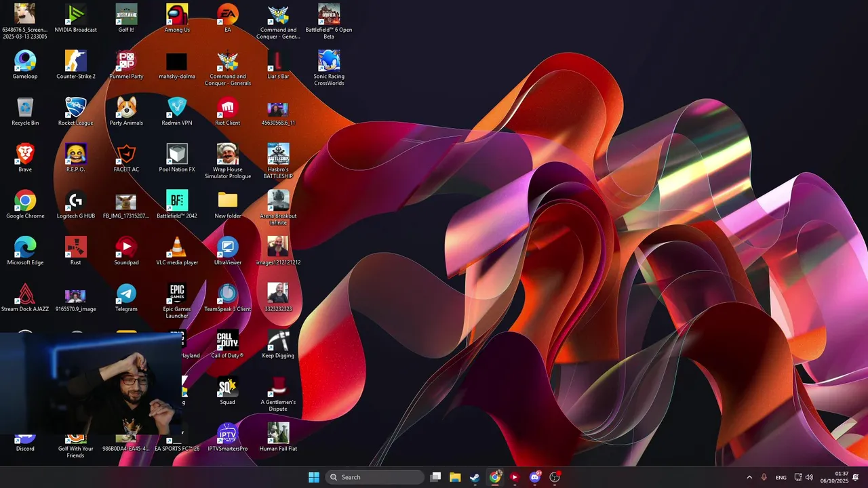Image resolution: width=868 pixels, height=488 pixels.
Task: Open Hasbro's BATTLESHIP shortcut
Action: tap(278, 161)
